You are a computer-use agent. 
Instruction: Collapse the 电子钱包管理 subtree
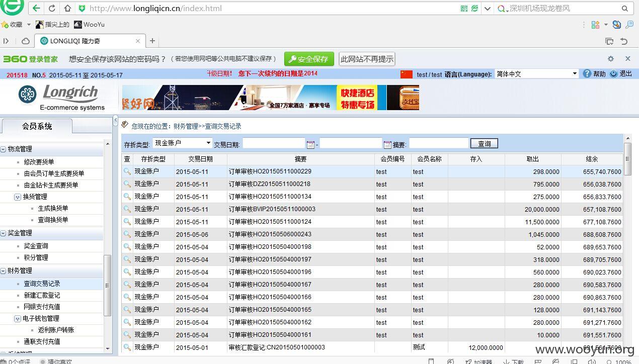18,318
